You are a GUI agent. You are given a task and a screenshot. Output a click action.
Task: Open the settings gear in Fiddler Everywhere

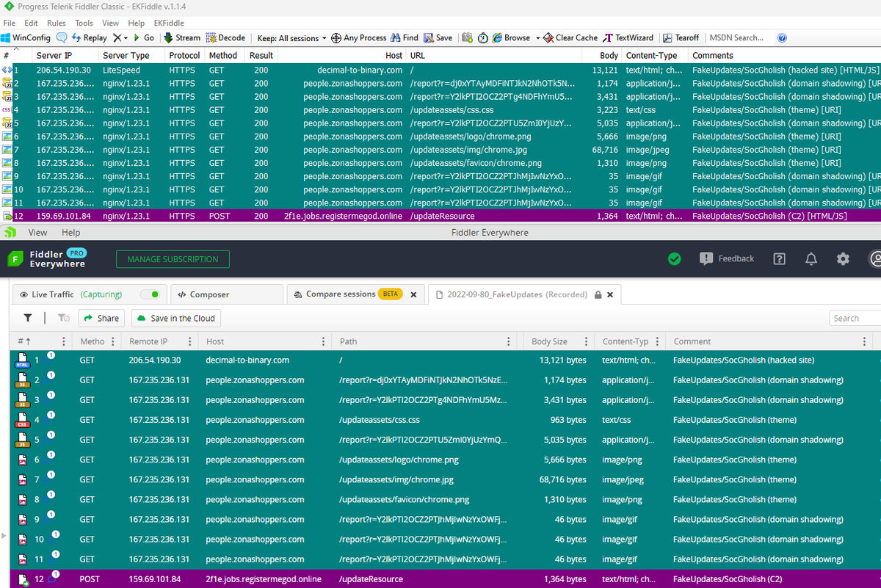(844, 258)
